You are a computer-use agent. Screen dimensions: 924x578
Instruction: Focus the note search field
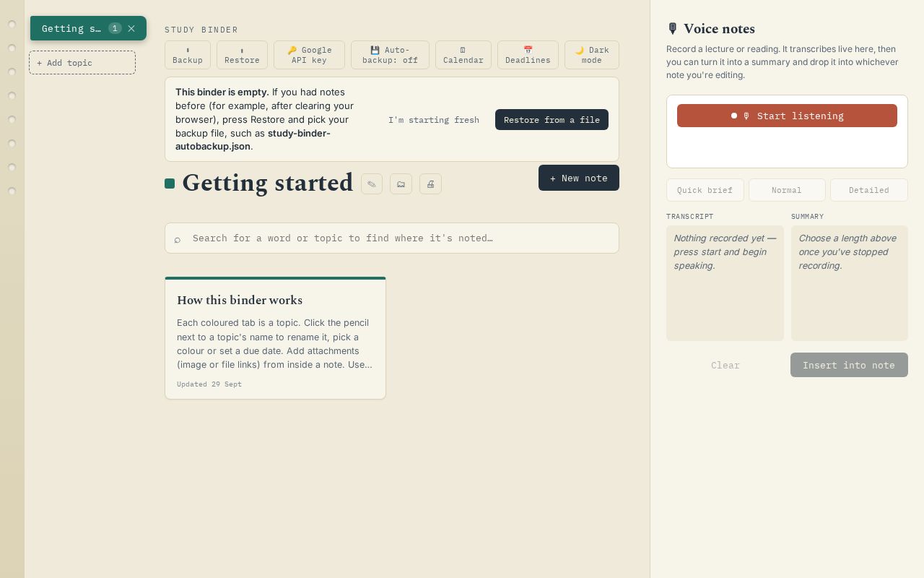point(392,238)
